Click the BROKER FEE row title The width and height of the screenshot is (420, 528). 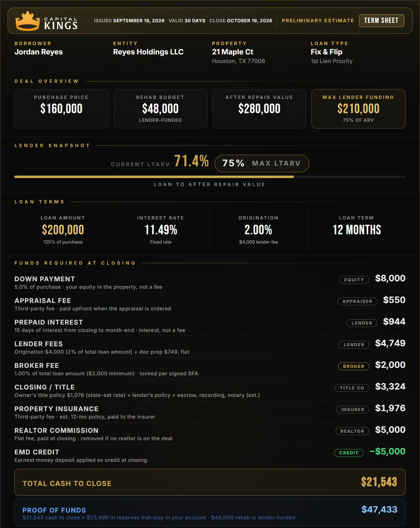[x=37, y=366]
